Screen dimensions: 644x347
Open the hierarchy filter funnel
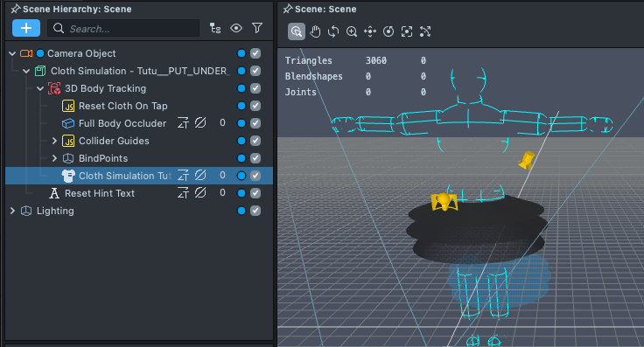coord(257,28)
